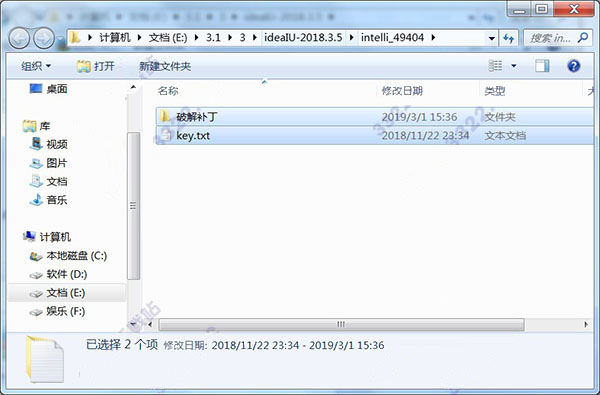The image size is (600, 395).
Task: Click the 软件 (D:) drive icon
Action: [x=36, y=275]
